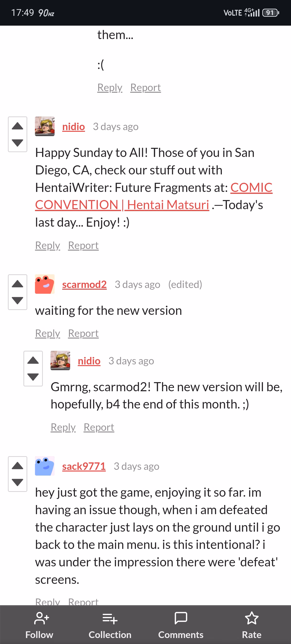Image resolution: width=291 pixels, height=644 pixels.
Task: Upvote sack9771's comment
Action: coord(17,466)
